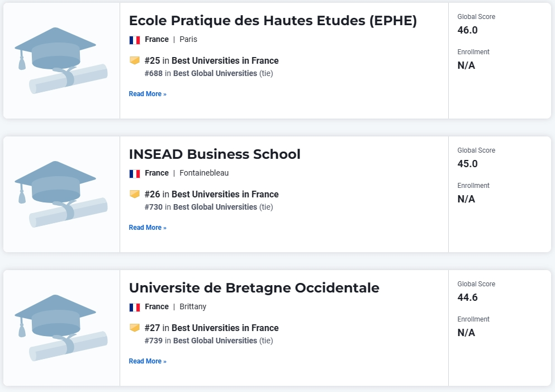Open INSEAD Business School title link
The image size is (555, 392).
point(215,154)
